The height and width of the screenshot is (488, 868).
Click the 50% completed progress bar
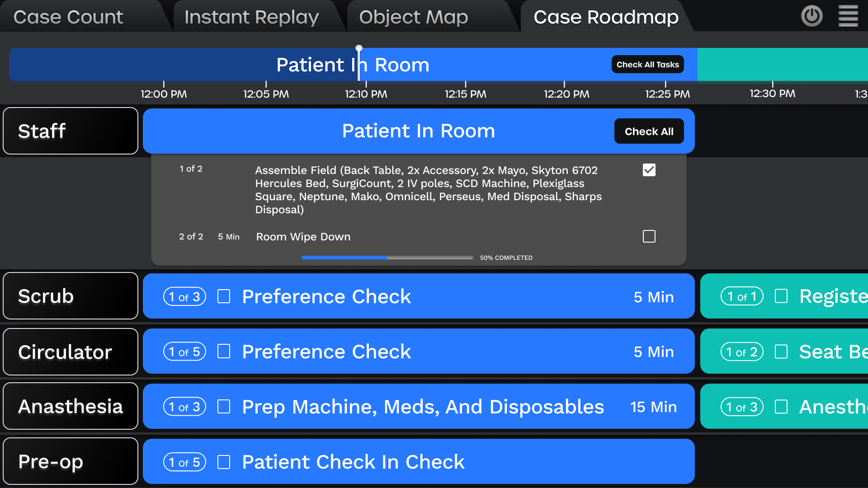pyautogui.click(x=387, y=258)
